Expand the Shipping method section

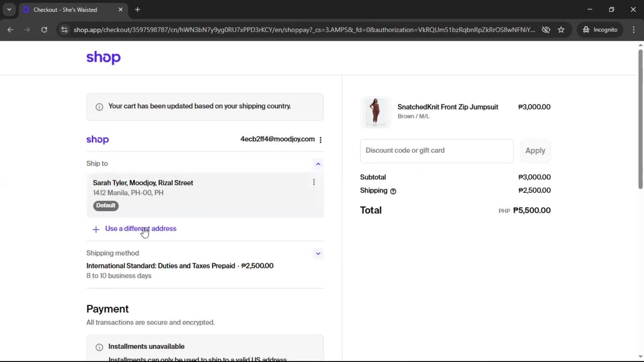pos(318,254)
